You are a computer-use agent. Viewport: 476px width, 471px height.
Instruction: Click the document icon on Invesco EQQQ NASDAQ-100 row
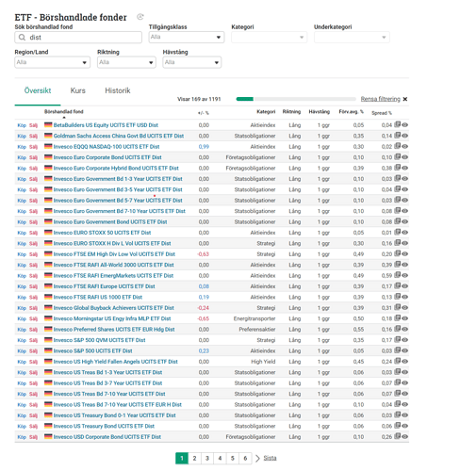point(397,146)
